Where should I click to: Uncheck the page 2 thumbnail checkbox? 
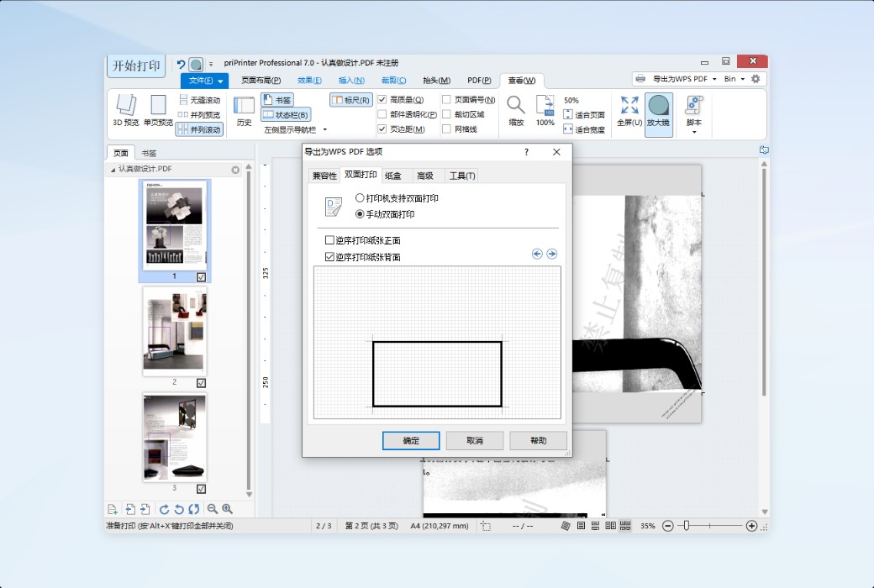click(201, 383)
